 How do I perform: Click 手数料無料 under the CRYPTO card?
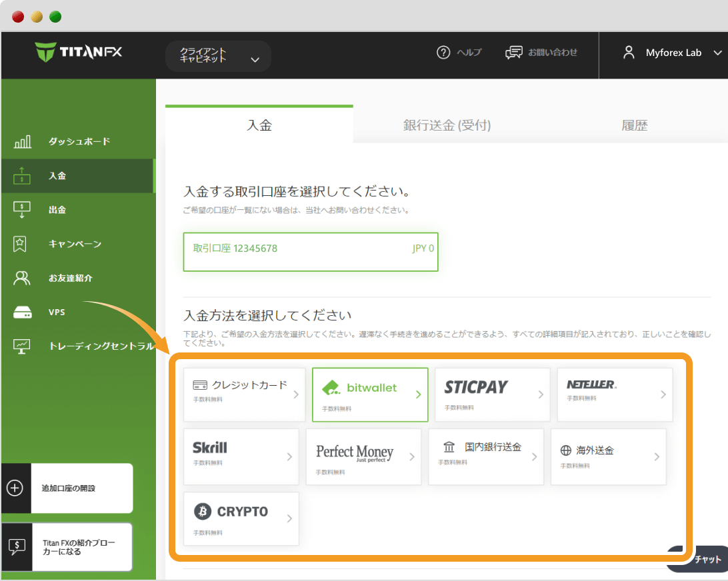(207, 533)
